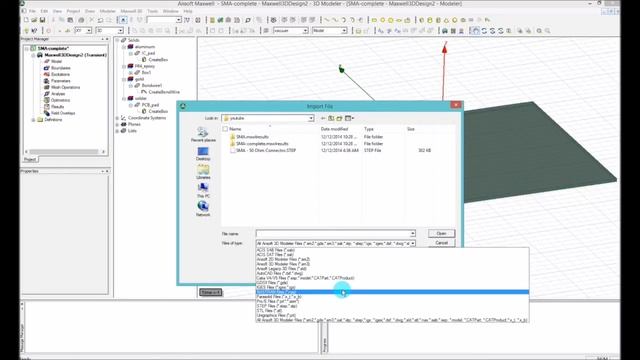Click the Project Manager horizontal scrollbar

(x=64, y=152)
